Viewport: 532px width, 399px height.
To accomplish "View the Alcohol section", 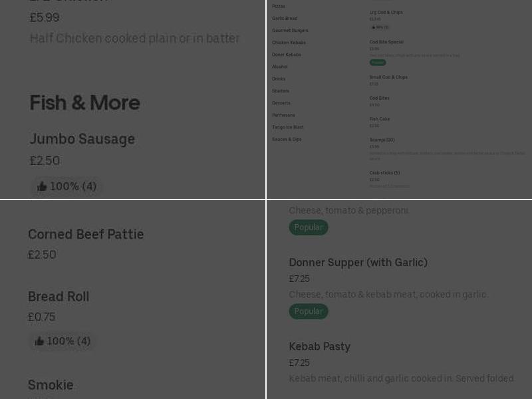I will coord(278,66).
